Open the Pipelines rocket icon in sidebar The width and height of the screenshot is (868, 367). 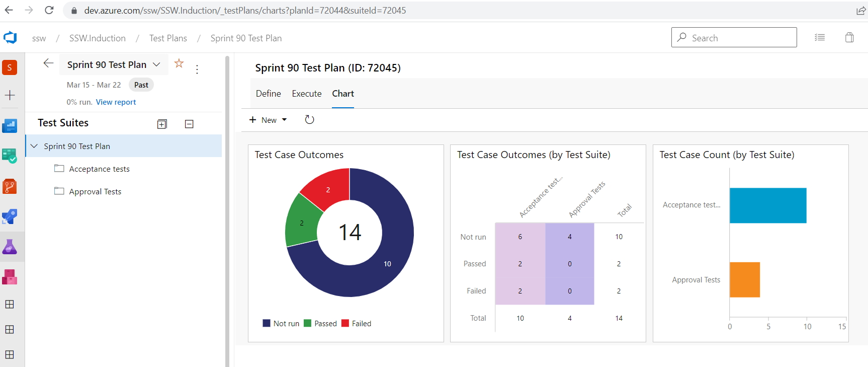(10, 216)
